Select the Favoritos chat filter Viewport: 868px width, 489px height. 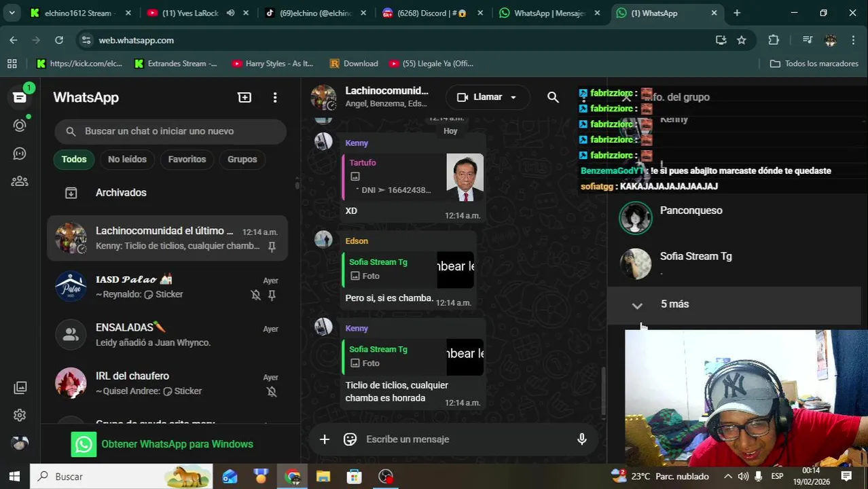tap(187, 160)
